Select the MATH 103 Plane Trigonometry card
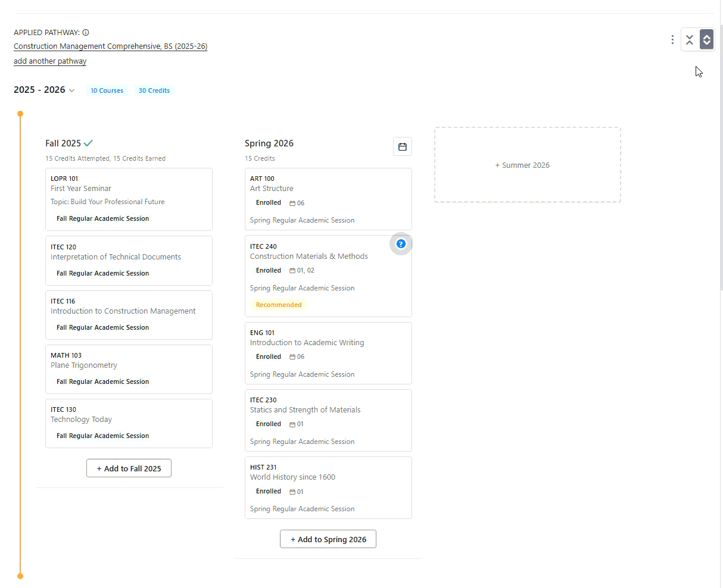 coord(129,369)
